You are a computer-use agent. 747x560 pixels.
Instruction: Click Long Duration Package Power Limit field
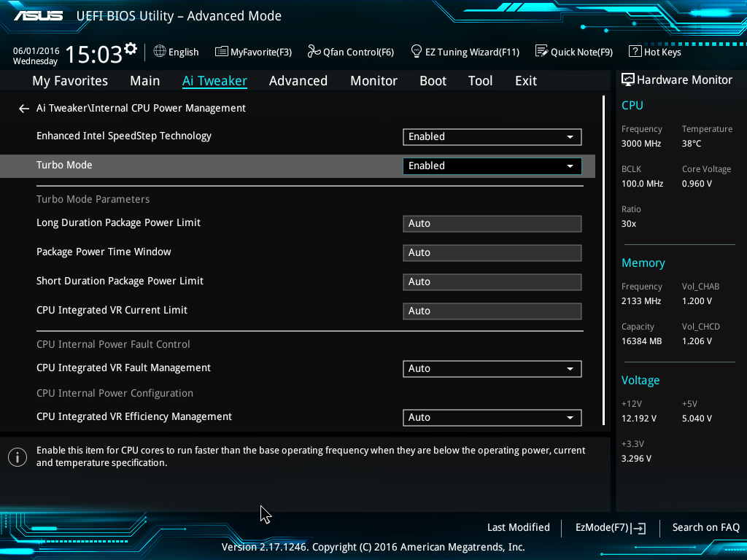tap(492, 224)
